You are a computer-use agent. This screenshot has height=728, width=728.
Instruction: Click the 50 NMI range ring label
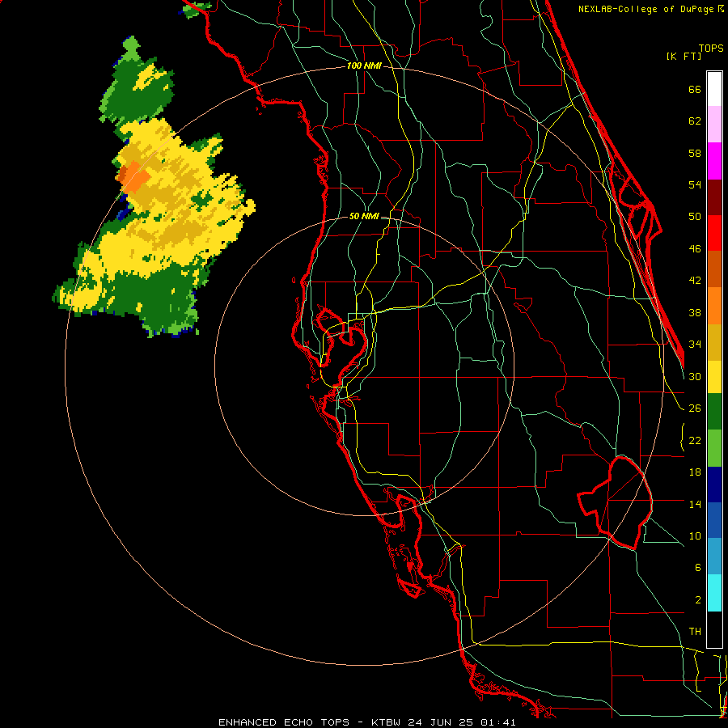click(364, 216)
